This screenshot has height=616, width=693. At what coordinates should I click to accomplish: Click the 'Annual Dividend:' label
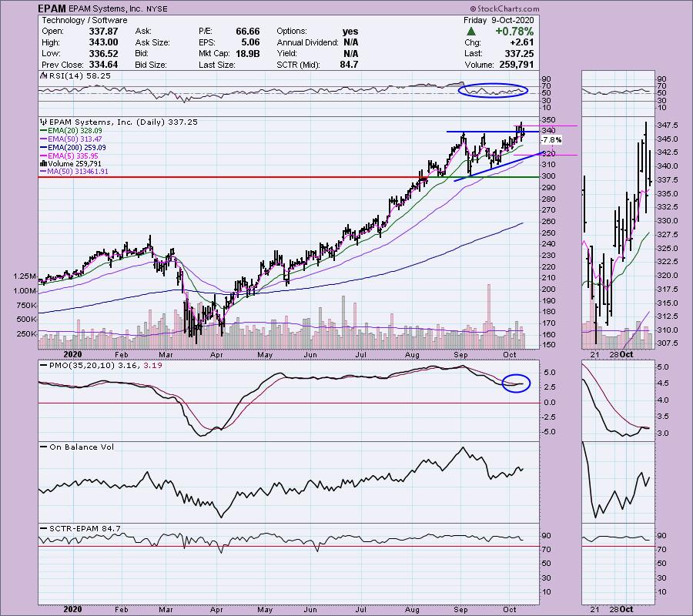[x=307, y=42]
